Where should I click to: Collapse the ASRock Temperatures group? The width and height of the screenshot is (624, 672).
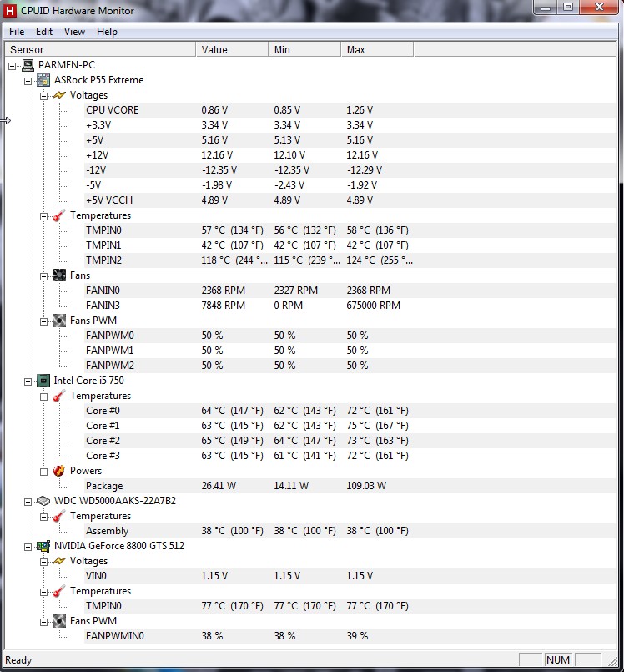(43, 216)
